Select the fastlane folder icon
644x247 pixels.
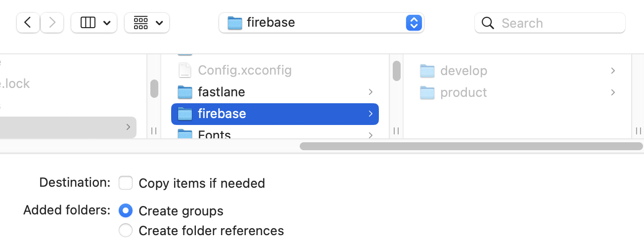pos(184,92)
